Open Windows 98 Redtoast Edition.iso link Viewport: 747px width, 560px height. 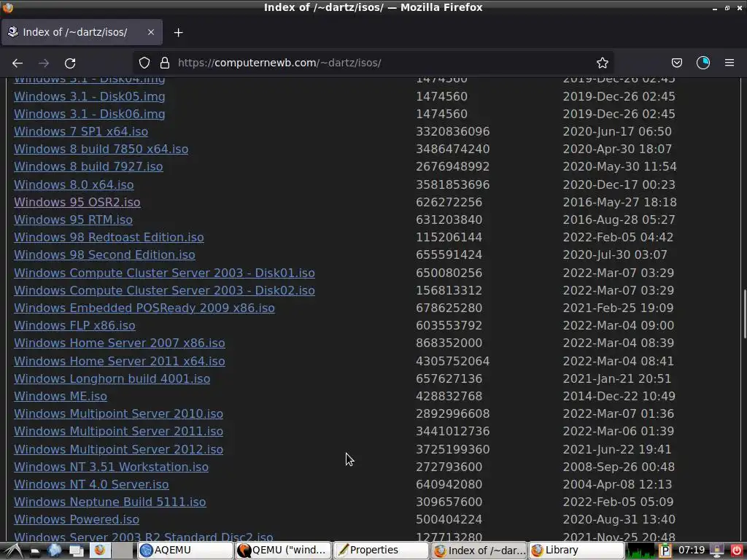(x=109, y=237)
